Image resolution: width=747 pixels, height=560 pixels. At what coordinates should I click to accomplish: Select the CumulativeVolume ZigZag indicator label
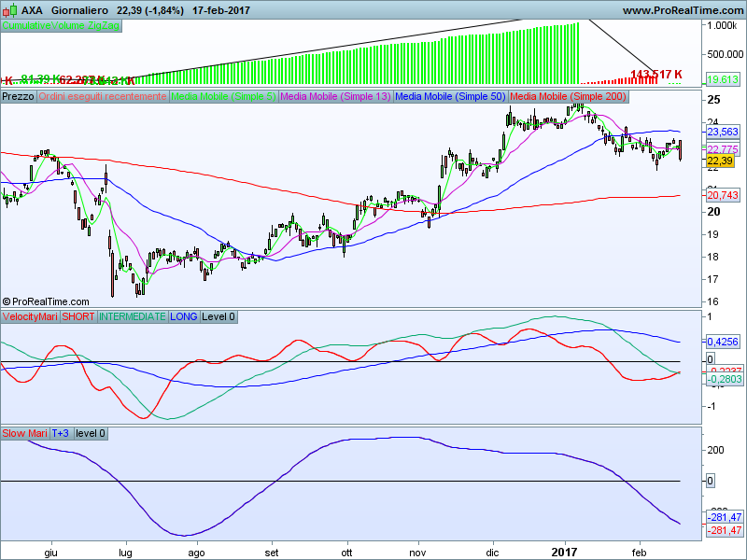click(61, 26)
